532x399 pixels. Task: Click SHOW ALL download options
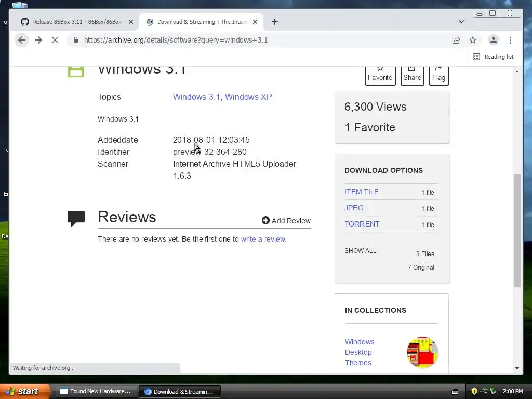click(x=361, y=251)
